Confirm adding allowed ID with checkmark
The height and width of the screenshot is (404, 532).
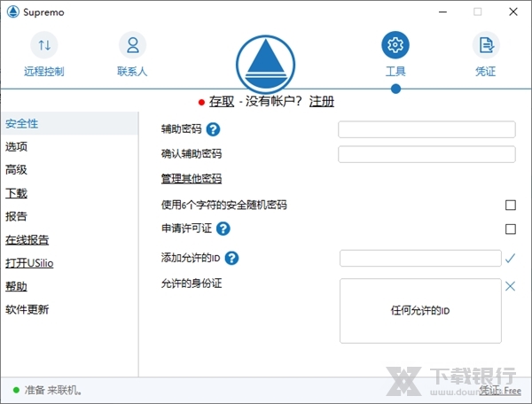511,259
